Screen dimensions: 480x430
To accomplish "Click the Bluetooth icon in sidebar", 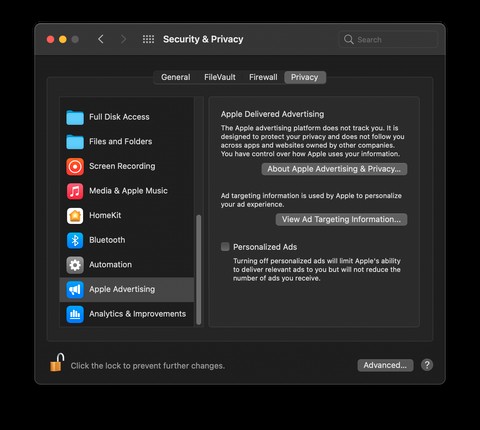I will pos(75,240).
